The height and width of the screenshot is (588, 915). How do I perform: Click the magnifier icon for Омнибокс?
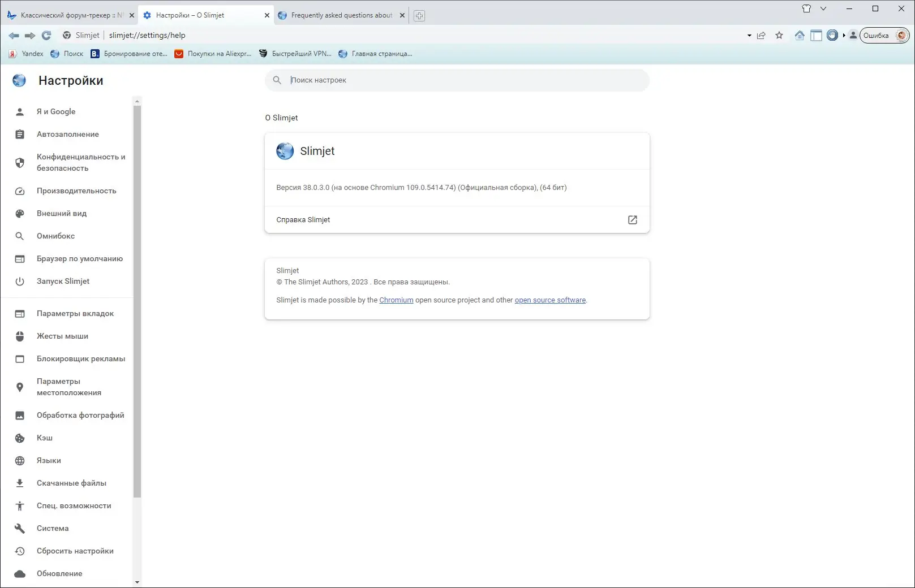tap(20, 236)
